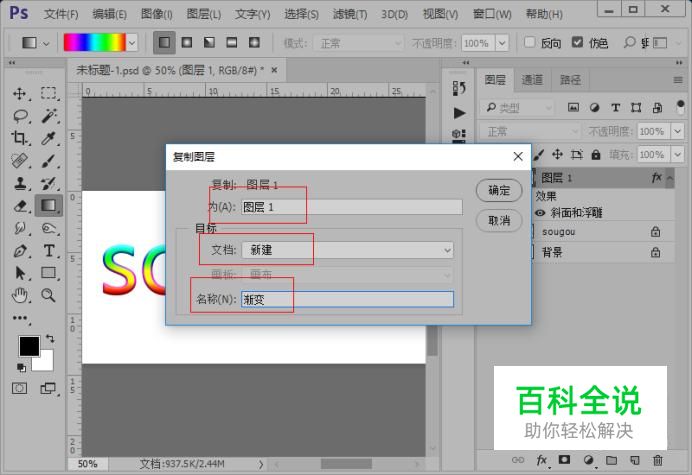
Task: Open the gradient preset picker dropdown
Action: point(132,43)
